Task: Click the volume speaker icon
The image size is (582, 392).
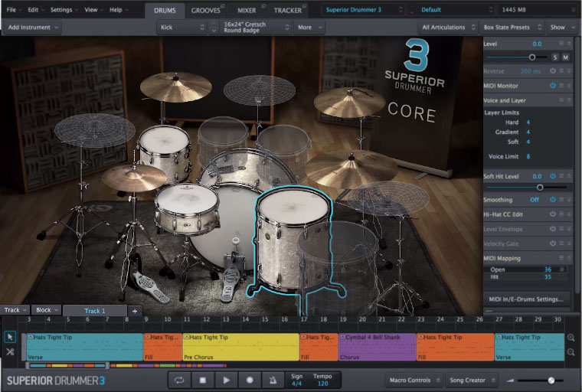Action: tap(510, 380)
